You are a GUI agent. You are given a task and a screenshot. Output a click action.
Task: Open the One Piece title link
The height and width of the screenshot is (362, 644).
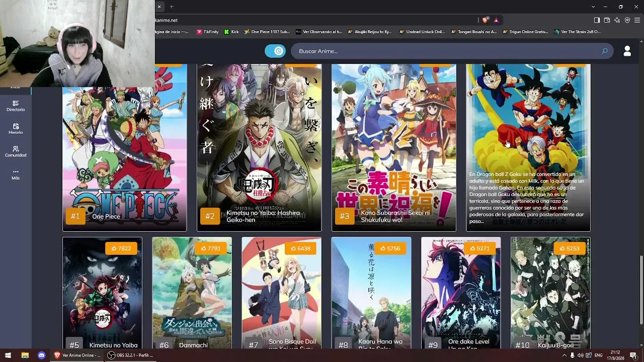click(x=106, y=217)
